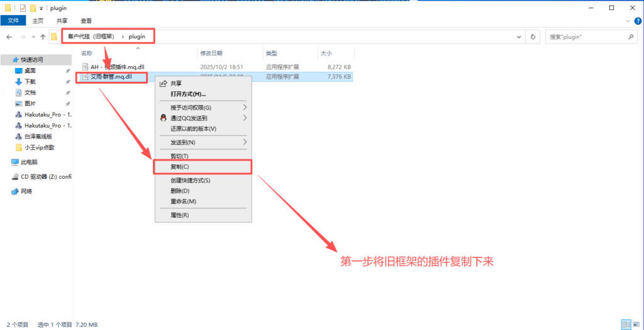
Task: Open the File (文件) ribbon tab
Action: coord(13,21)
